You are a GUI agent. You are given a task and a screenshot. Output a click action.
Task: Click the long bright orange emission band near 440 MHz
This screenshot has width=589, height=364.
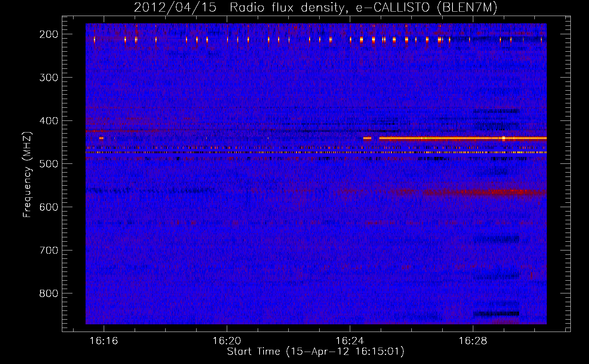point(463,138)
